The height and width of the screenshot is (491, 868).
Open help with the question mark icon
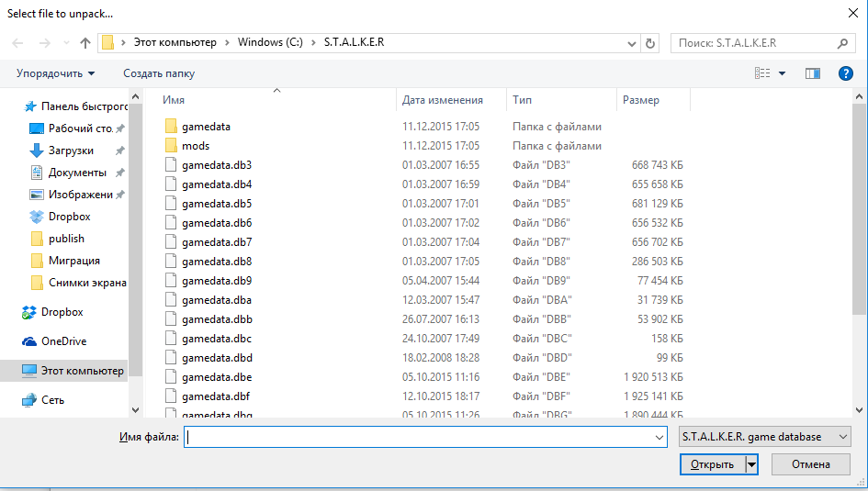pos(845,73)
